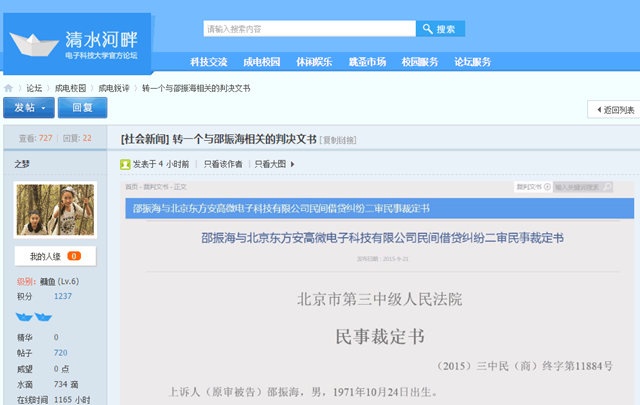The height and width of the screenshot is (405, 640).
Task: Click the green poster status icon
Action: click(x=125, y=163)
